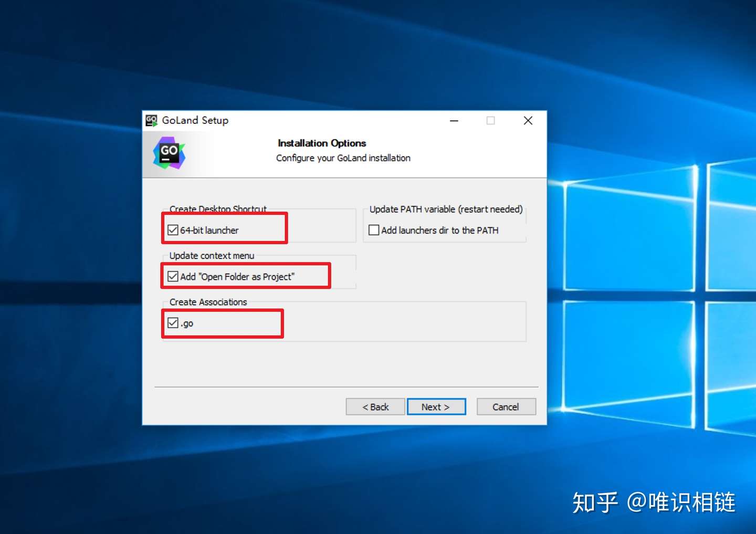The width and height of the screenshot is (756, 534).
Task: Click the "GoLand Setup" window title
Action: point(195,120)
